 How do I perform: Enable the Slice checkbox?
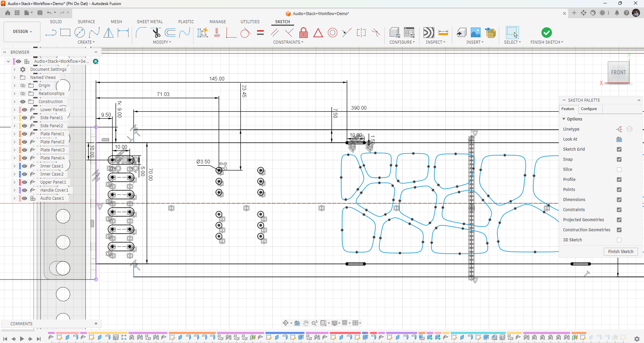pos(619,169)
